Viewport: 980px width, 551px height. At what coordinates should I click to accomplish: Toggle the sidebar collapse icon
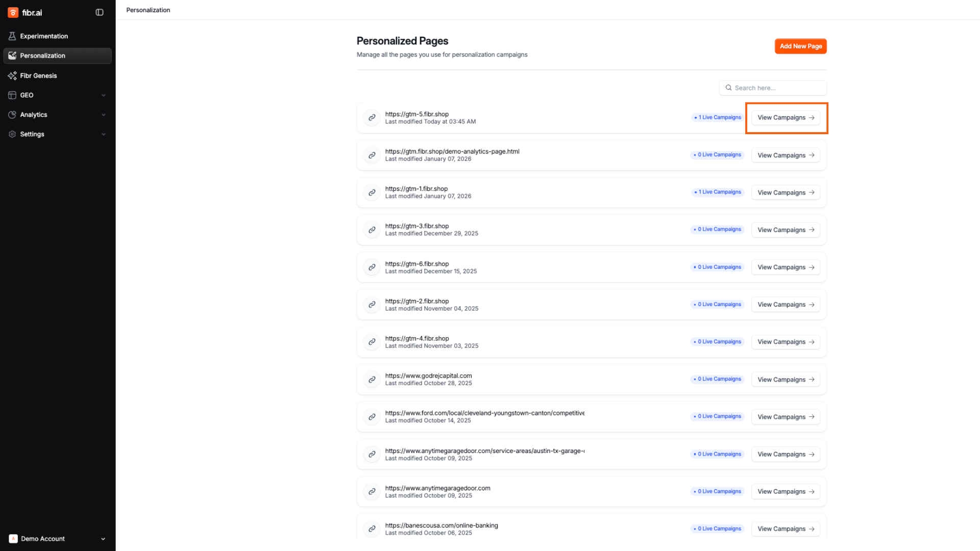(x=100, y=13)
